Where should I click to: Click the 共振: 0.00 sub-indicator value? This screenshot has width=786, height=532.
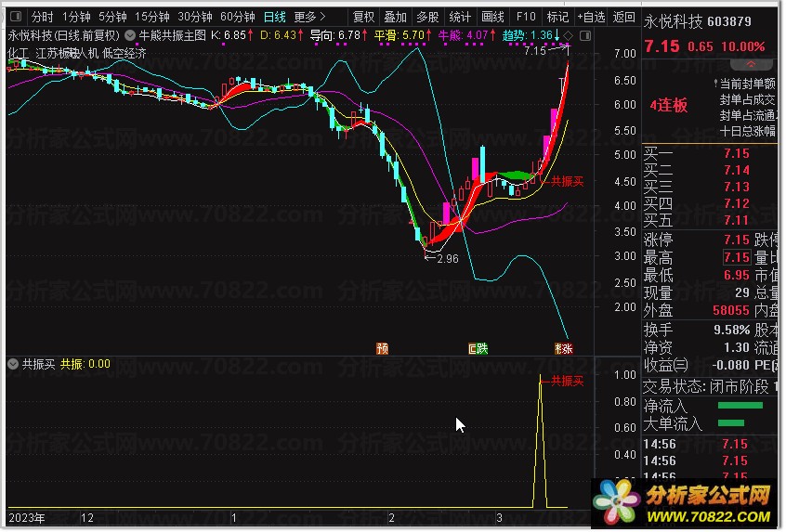tap(85, 364)
